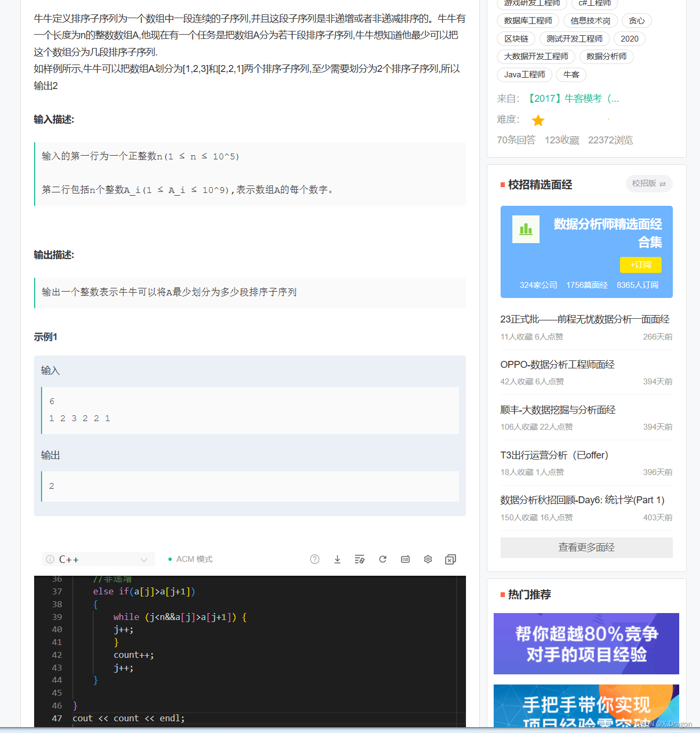
Task: Click 22372浏览 views count
Action: click(610, 140)
